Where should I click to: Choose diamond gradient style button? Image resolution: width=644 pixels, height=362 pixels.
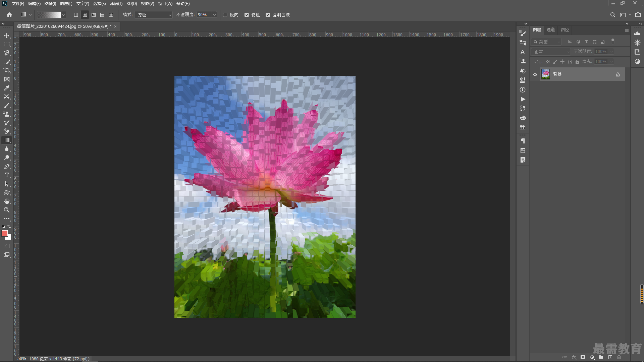(111, 15)
